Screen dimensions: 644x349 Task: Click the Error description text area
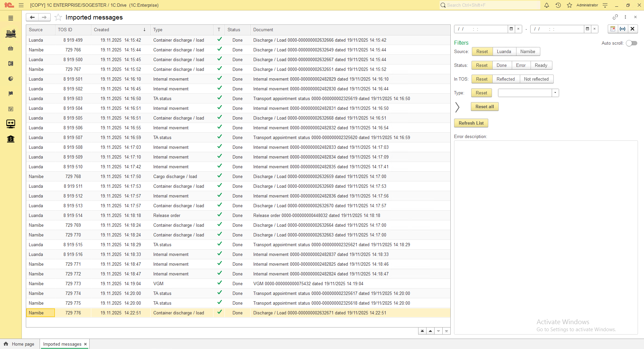point(546,237)
